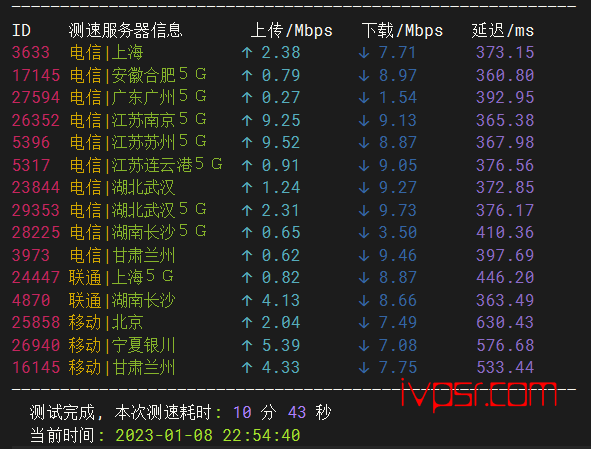591x449 pixels.
Task: Click server name 移动|宁夏银川
Action: [122, 345]
